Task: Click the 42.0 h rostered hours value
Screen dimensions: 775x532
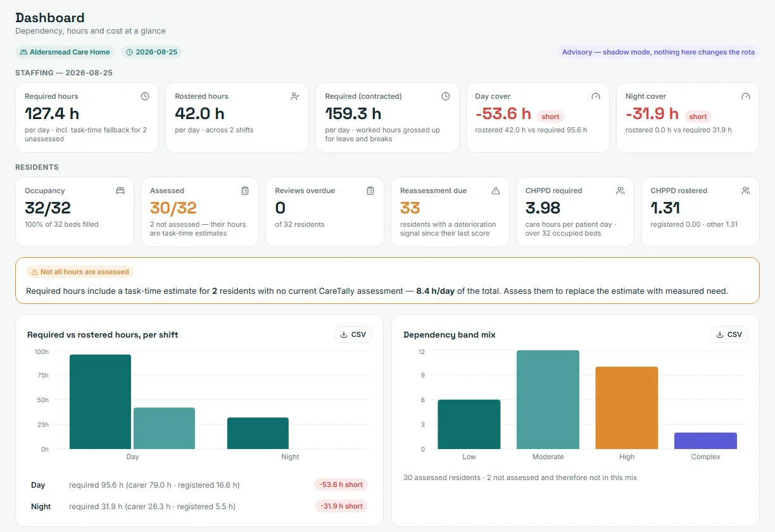Action: pyautogui.click(x=200, y=114)
